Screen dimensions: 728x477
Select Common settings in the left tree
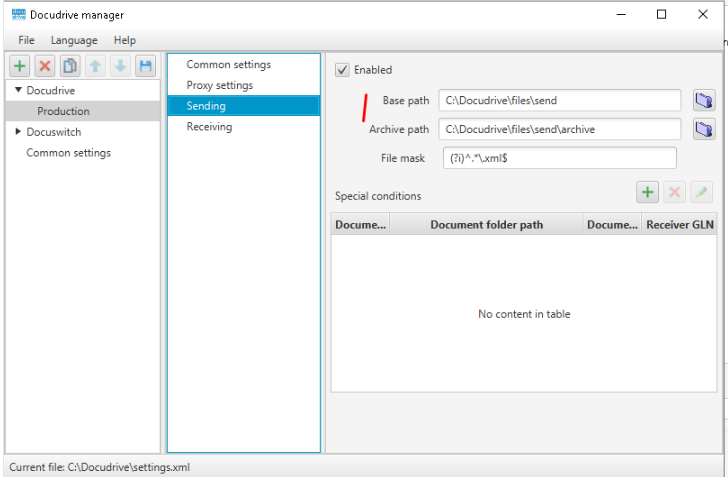tap(69, 153)
